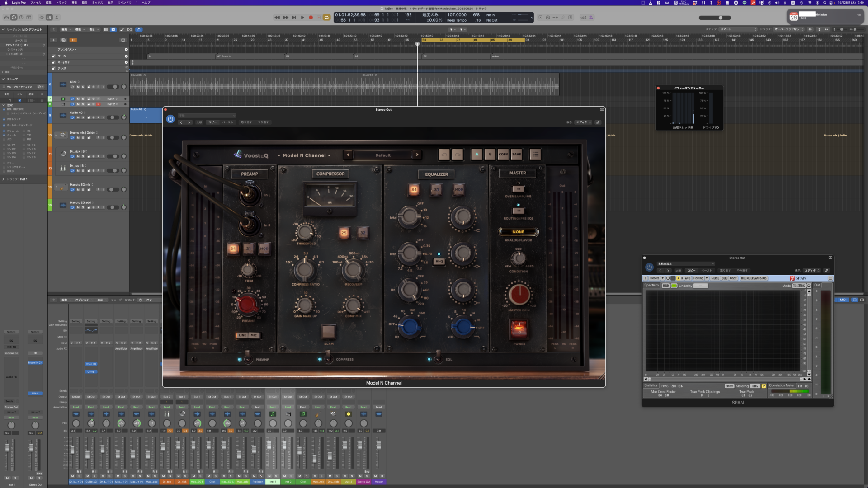Click SAVE button in Model N Channel

(516, 154)
